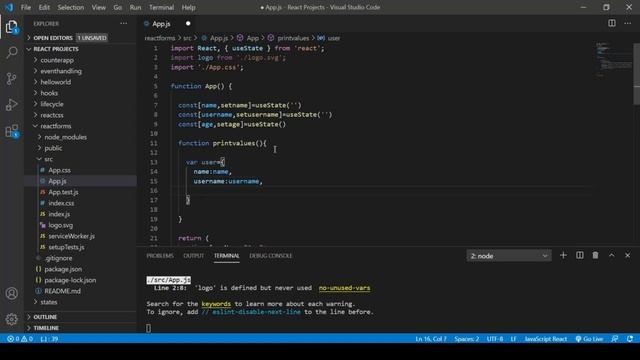The image size is (640, 360).
Task: Open Accounts icon in activity bar
Action: (12, 293)
